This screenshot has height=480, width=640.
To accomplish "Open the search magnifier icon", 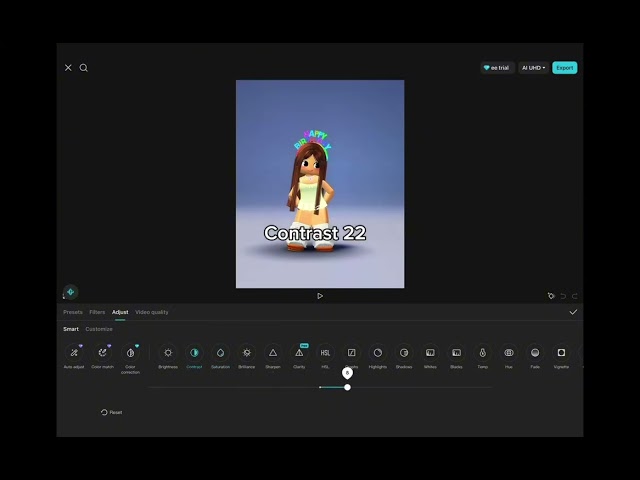I will pyautogui.click(x=84, y=68).
